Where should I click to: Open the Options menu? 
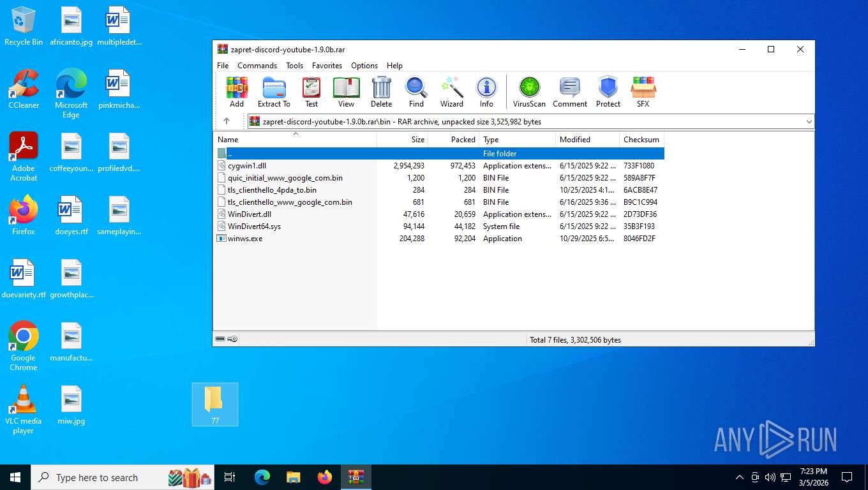point(364,66)
